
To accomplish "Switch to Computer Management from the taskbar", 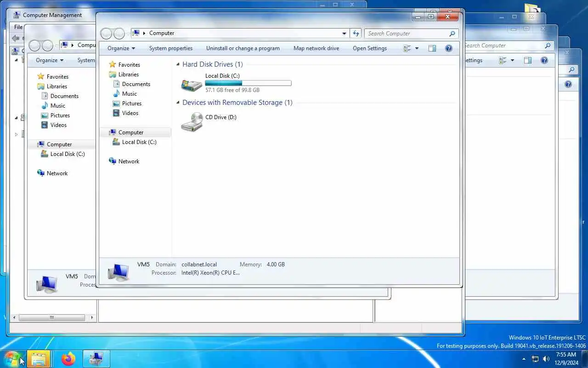I will pyautogui.click(x=96, y=359).
